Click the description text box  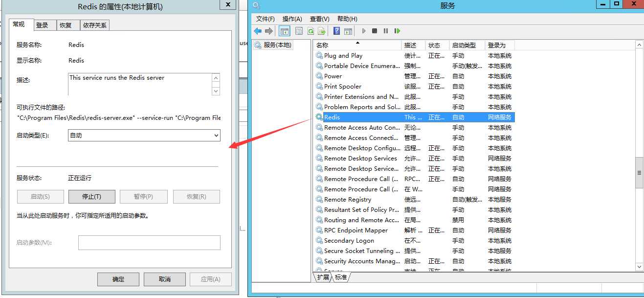(140, 84)
